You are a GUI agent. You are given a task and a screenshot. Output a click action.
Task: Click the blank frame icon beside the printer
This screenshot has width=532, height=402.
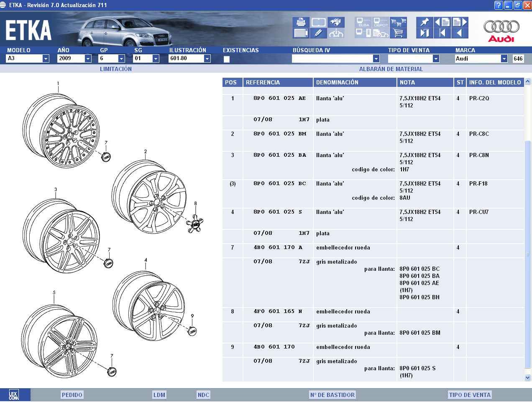click(319, 22)
